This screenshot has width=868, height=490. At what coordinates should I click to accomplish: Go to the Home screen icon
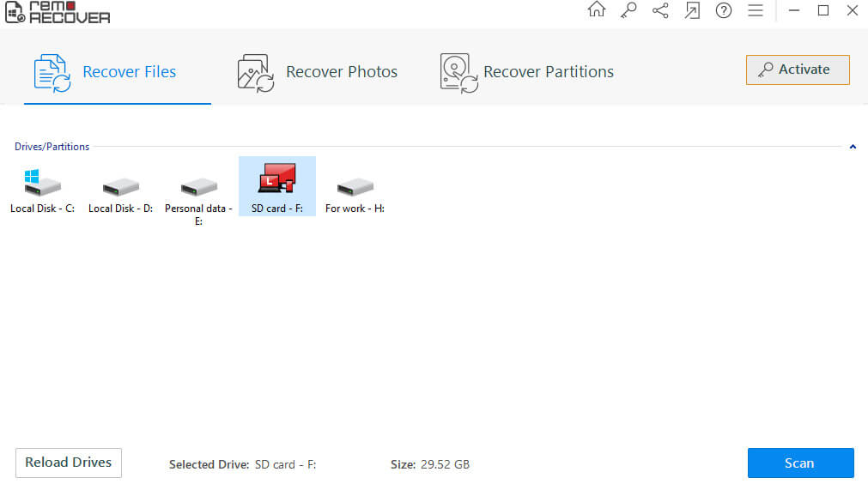coord(596,10)
